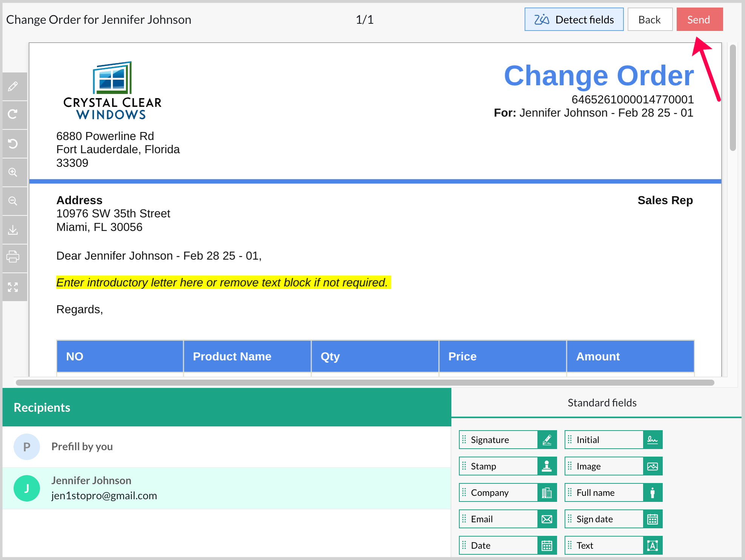Click the undo rotate icon in left toolbar
This screenshot has width=745, height=560.
point(13,144)
